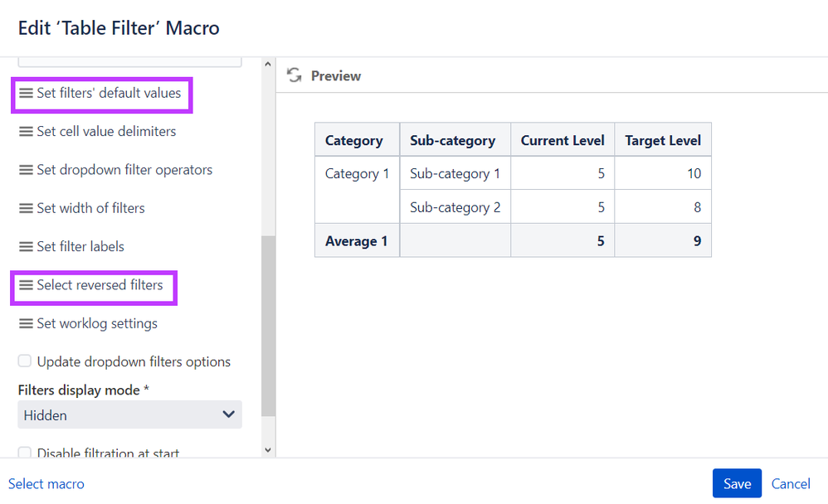828x504 pixels.
Task: Expand the Set width of filters section
Action: 90,208
